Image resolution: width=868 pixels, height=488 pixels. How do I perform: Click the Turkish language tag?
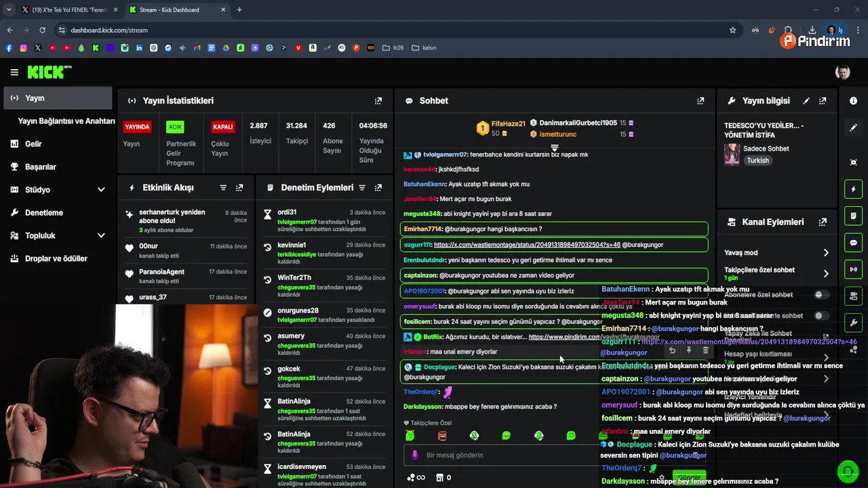757,161
